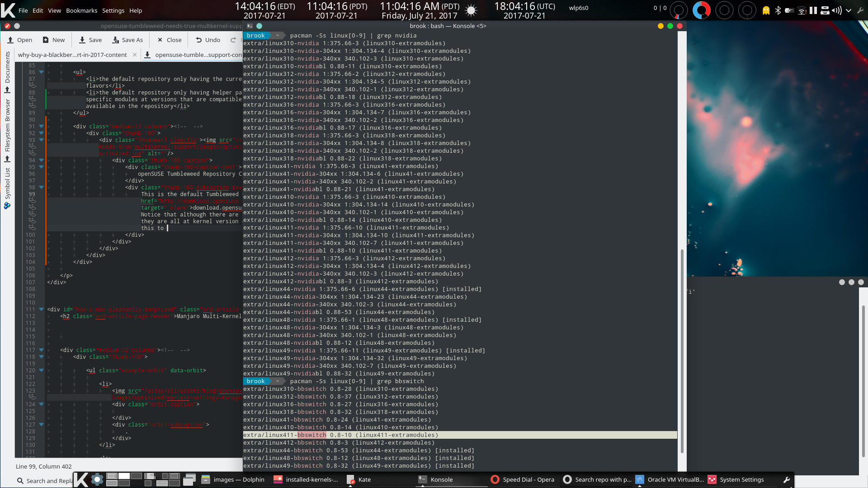Save the current document in Kate
This screenshot has width=868, height=488.
[90, 40]
